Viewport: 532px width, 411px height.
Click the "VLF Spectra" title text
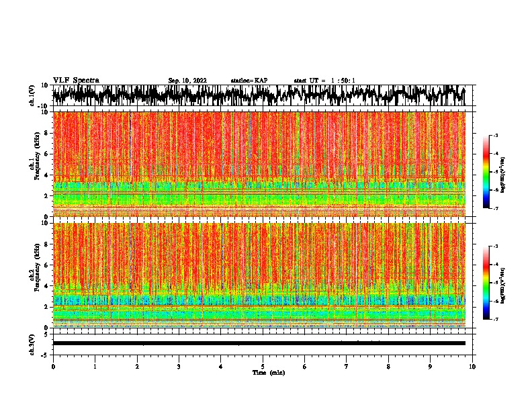click(x=76, y=81)
